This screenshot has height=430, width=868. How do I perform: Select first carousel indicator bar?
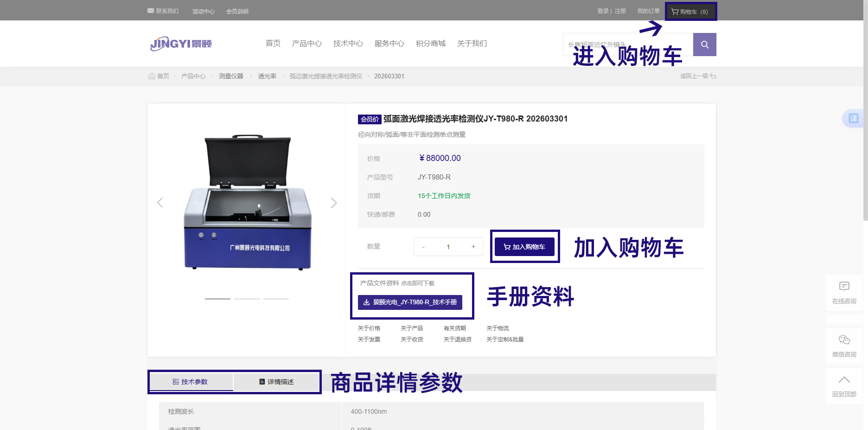[x=217, y=299]
